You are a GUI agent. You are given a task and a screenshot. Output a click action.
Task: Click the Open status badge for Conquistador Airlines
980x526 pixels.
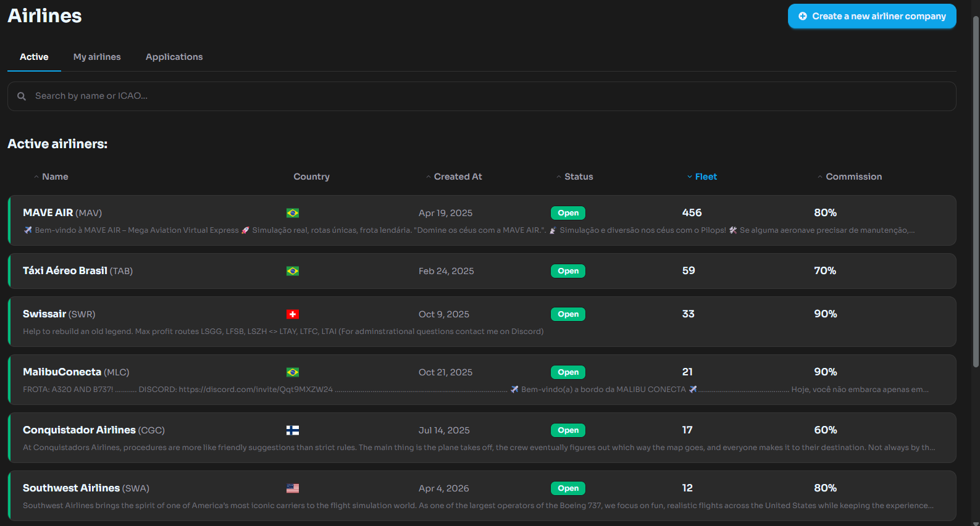point(568,430)
